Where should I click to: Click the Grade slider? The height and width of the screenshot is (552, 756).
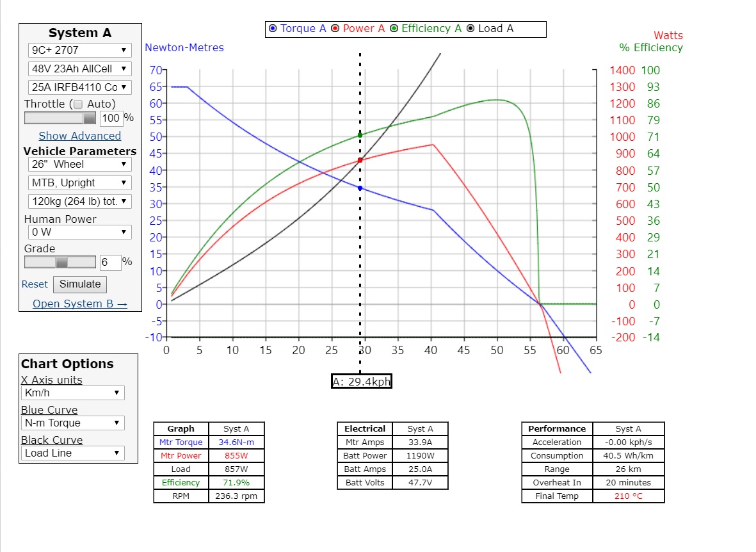point(60,262)
